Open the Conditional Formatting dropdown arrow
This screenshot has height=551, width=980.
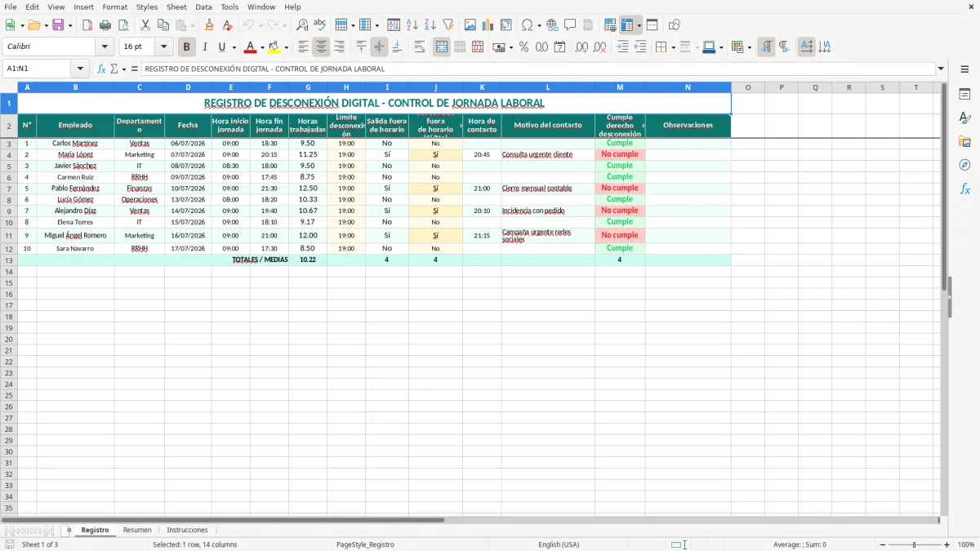pyautogui.click(x=749, y=47)
